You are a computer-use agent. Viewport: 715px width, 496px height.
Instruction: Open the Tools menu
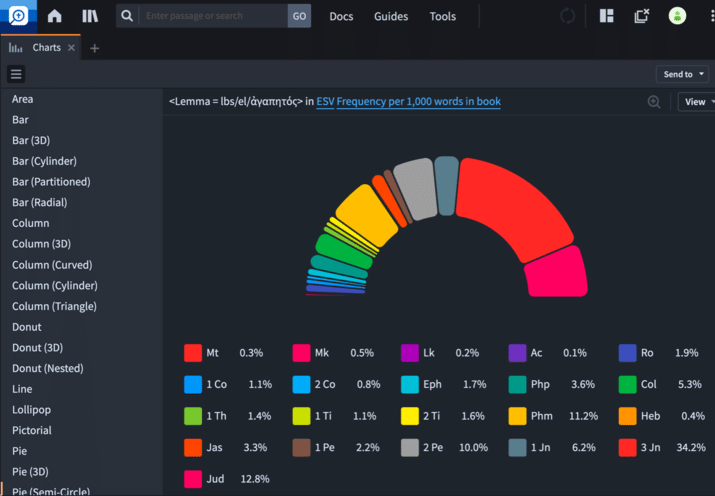(x=442, y=16)
